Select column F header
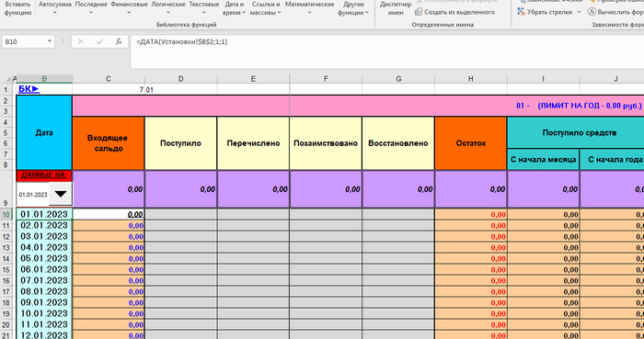 [x=326, y=79]
